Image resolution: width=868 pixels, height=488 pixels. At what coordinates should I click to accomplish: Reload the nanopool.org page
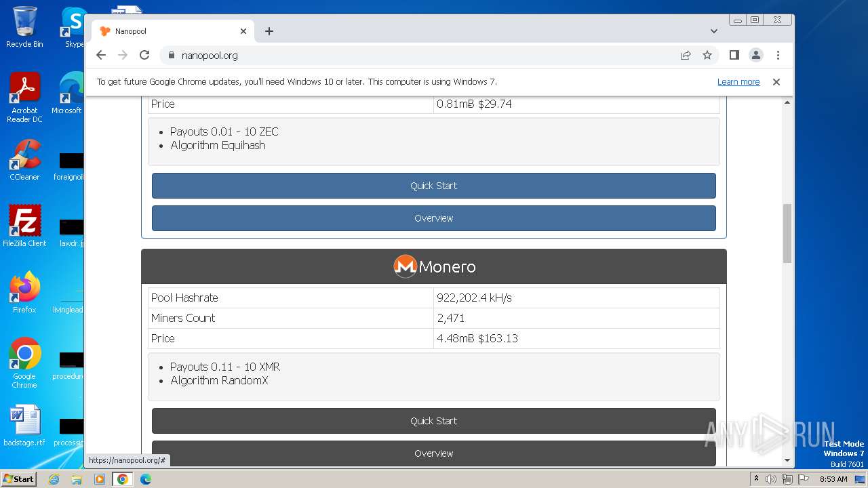click(144, 55)
